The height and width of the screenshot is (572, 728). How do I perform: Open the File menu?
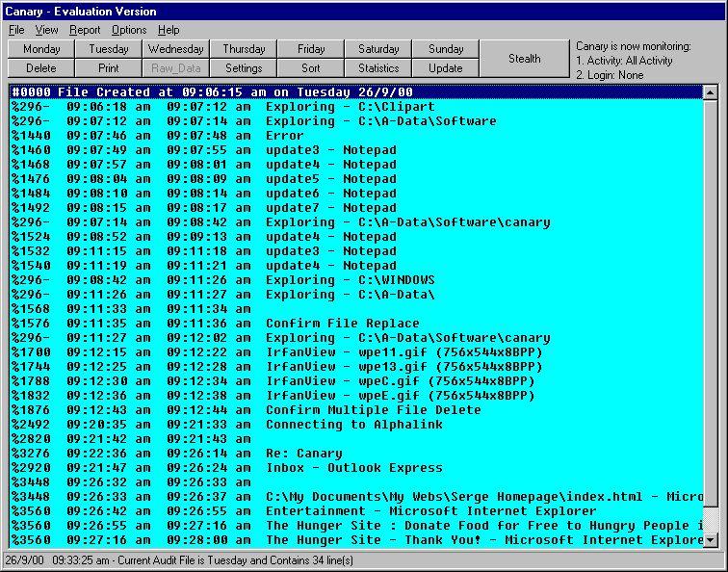coord(16,30)
